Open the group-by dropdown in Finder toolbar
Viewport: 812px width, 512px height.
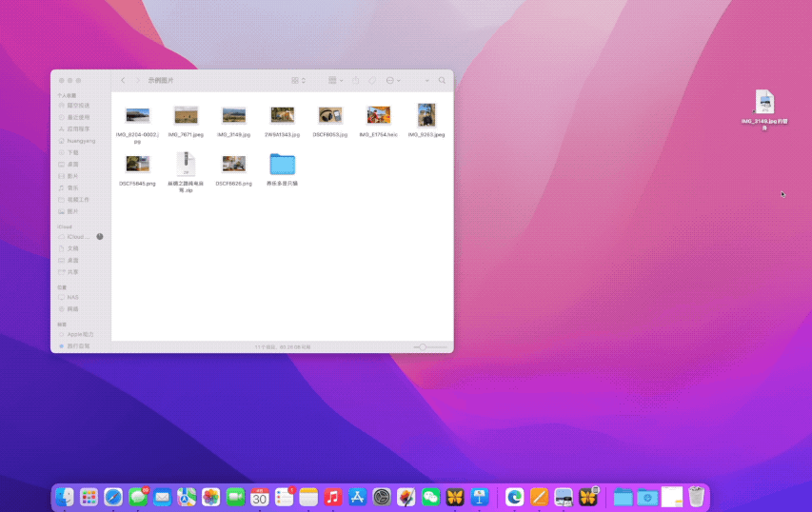point(336,80)
